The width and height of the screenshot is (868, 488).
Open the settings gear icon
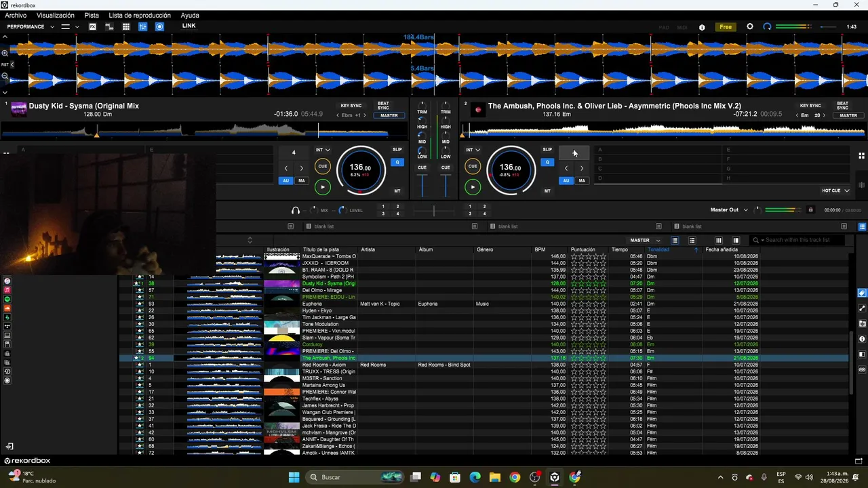coord(749,26)
